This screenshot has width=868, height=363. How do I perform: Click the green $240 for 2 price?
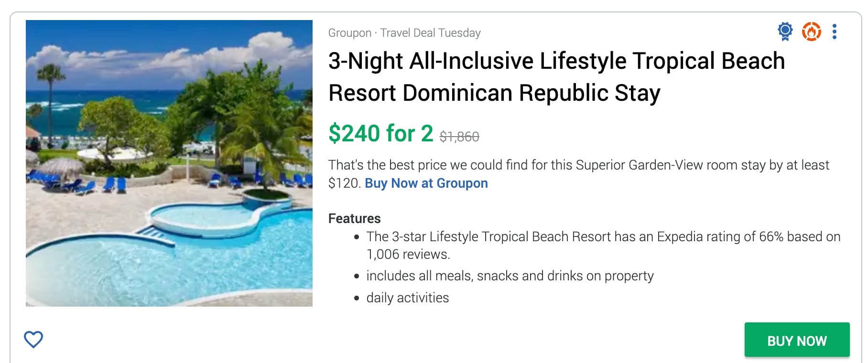tap(380, 133)
